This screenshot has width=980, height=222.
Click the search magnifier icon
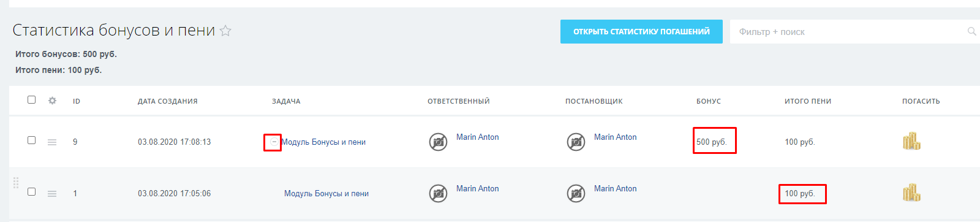click(x=971, y=31)
